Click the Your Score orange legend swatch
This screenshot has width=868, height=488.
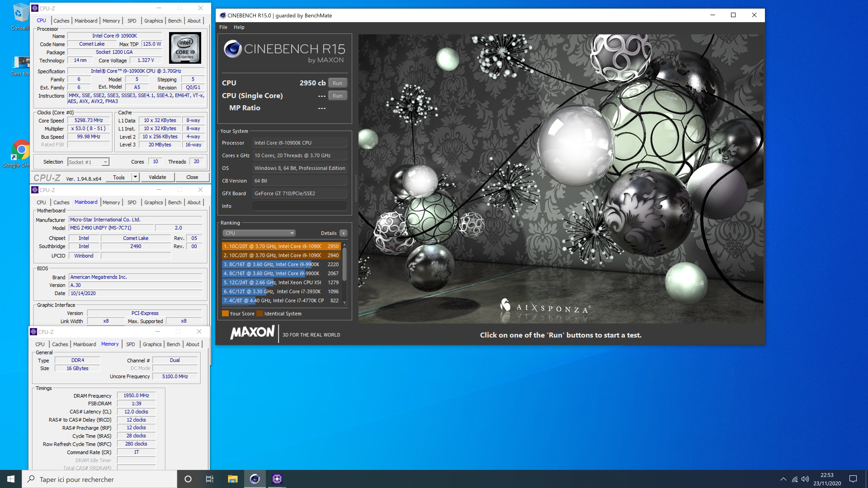click(225, 314)
